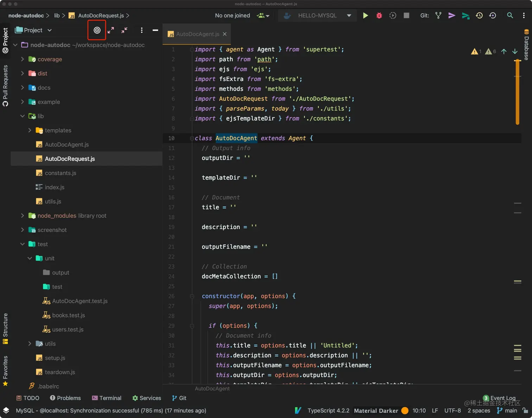The height and width of the screenshot is (418, 532).
Task: Collapse the unit folder under test
Action: click(x=30, y=258)
